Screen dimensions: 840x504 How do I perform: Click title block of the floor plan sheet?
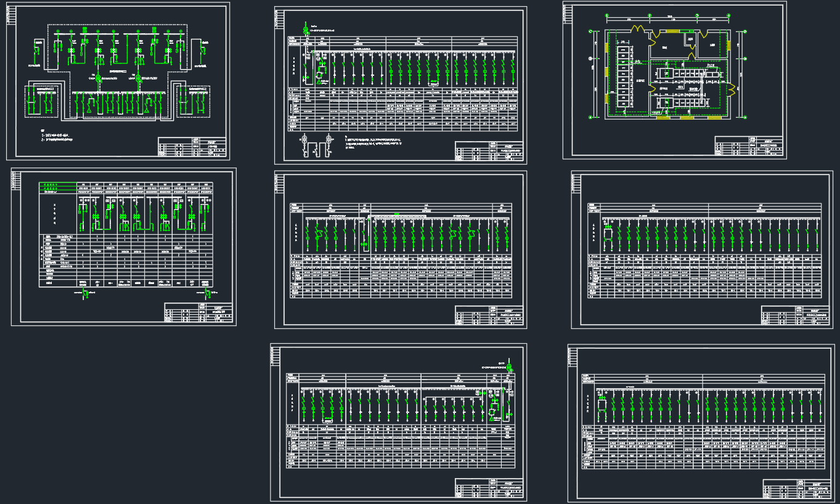(749, 146)
